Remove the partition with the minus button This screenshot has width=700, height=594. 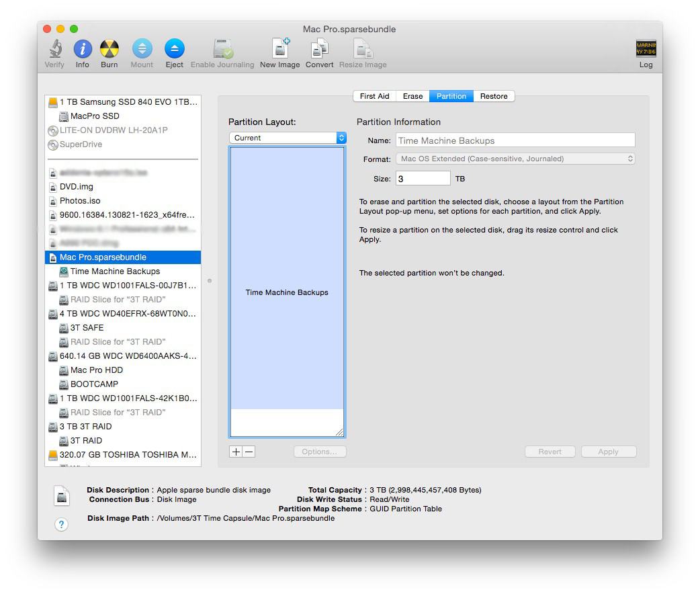[249, 452]
